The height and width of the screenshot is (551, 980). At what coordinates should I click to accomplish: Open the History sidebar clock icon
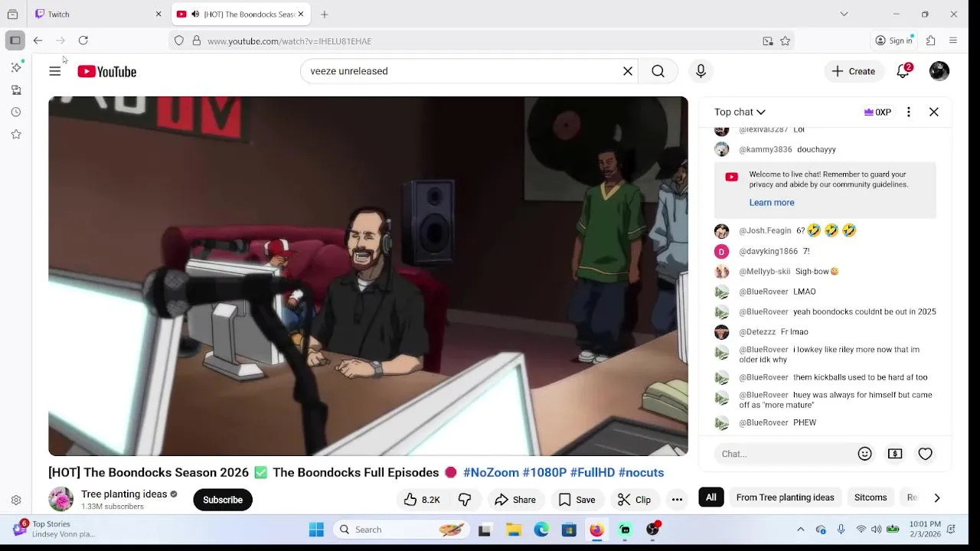(x=16, y=112)
